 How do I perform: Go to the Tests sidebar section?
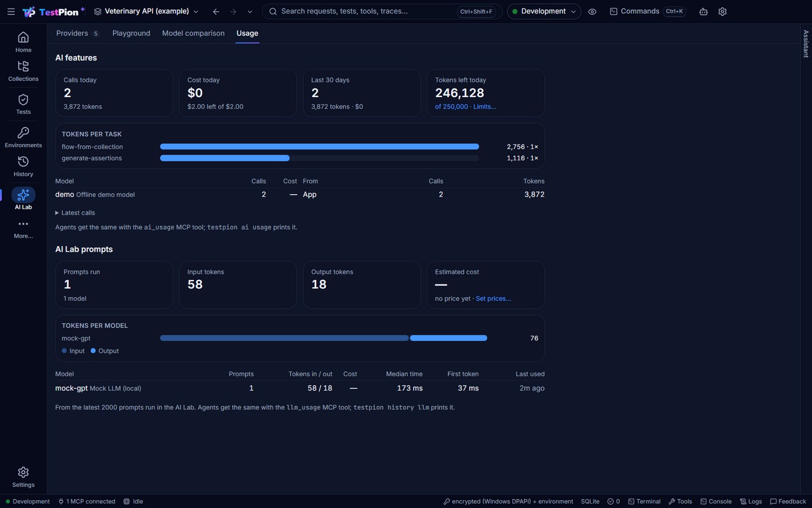pos(23,104)
